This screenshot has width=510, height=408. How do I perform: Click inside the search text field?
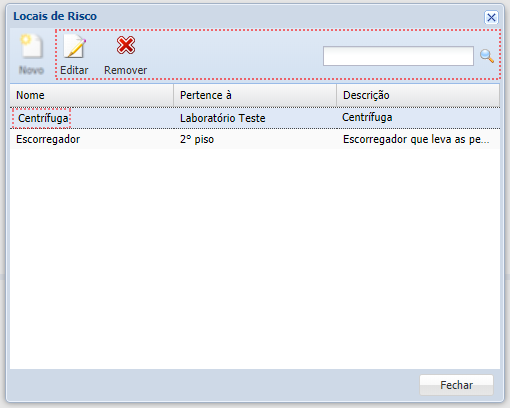(398, 56)
